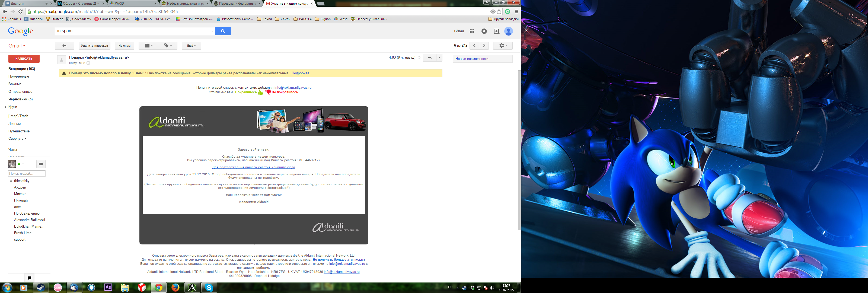Click the Поиск людей search field

click(x=27, y=173)
